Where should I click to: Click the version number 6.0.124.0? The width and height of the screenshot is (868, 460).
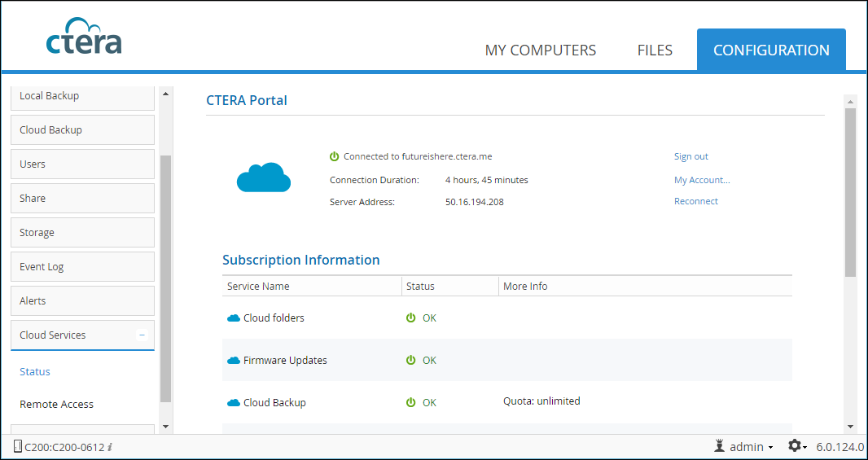click(x=840, y=447)
